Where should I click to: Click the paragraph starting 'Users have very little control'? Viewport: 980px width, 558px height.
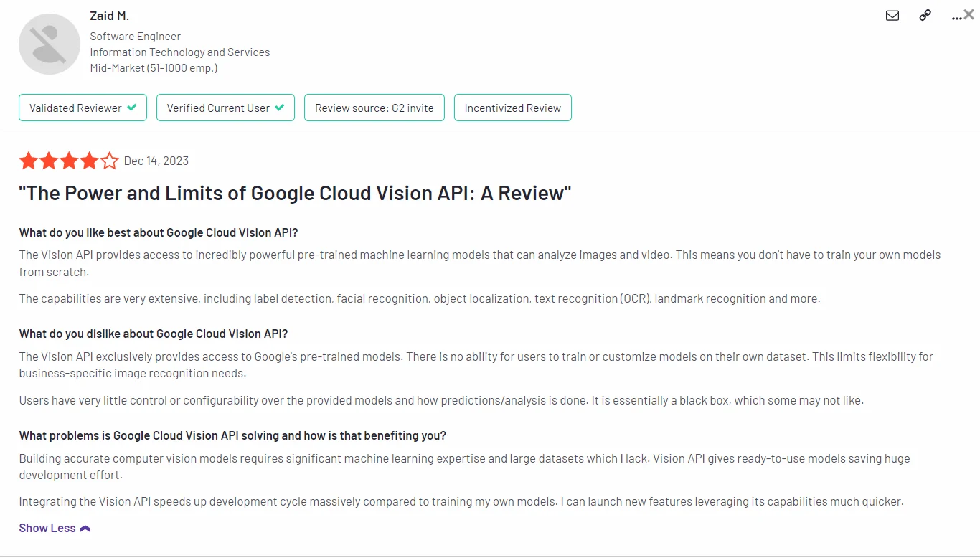(441, 400)
